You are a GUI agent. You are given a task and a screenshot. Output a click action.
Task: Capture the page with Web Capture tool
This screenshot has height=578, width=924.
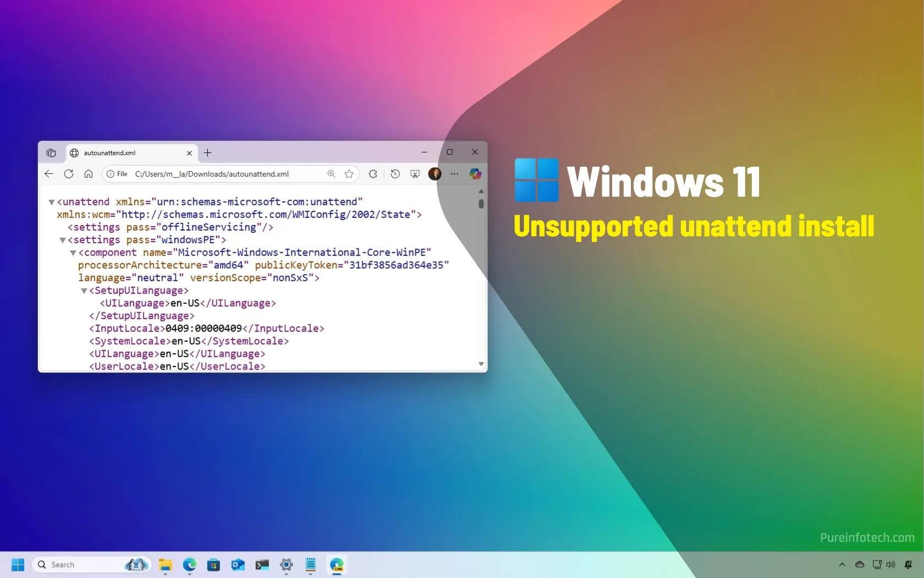point(414,174)
